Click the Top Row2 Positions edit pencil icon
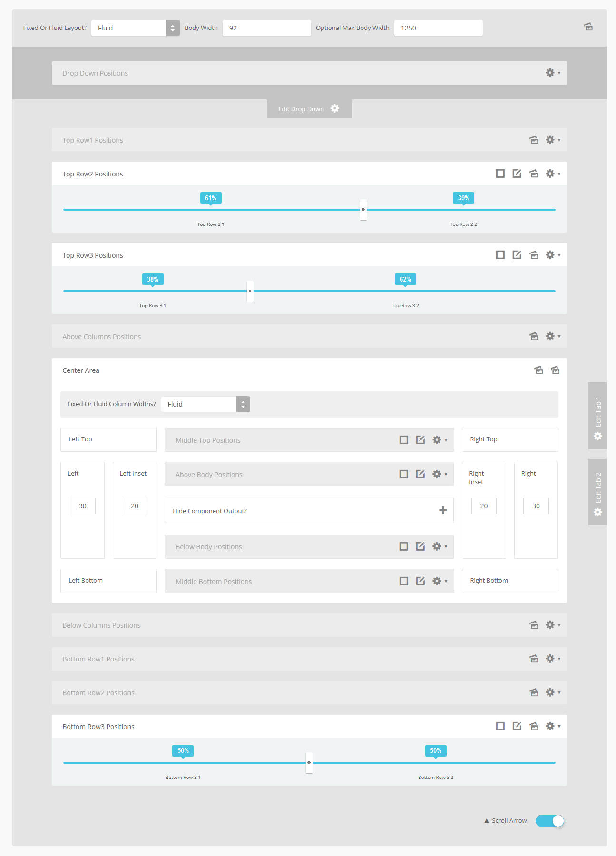The height and width of the screenshot is (856, 616). tap(517, 174)
